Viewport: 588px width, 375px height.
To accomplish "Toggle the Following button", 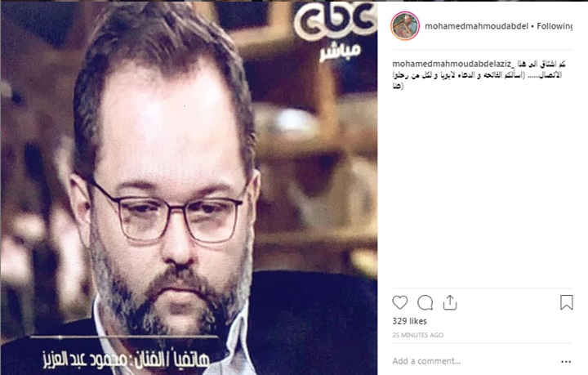I will [555, 26].
